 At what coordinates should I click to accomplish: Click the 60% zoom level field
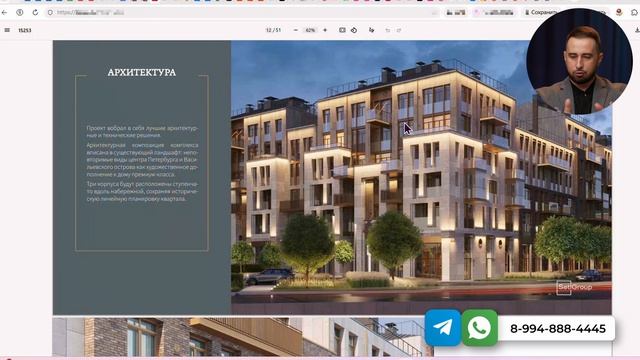click(310, 30)
